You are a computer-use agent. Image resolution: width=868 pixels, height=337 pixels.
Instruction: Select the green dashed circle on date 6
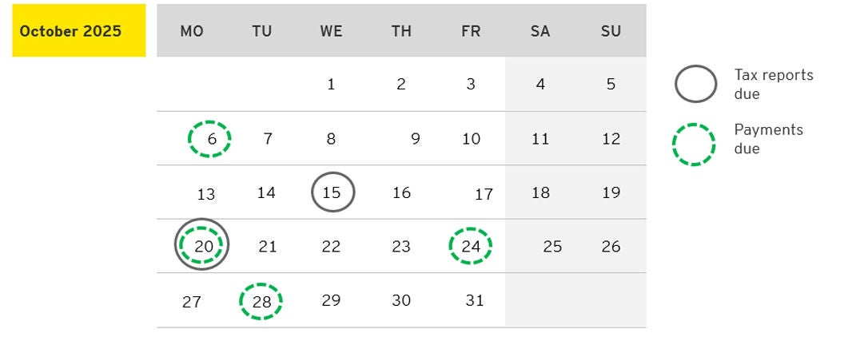210,139
